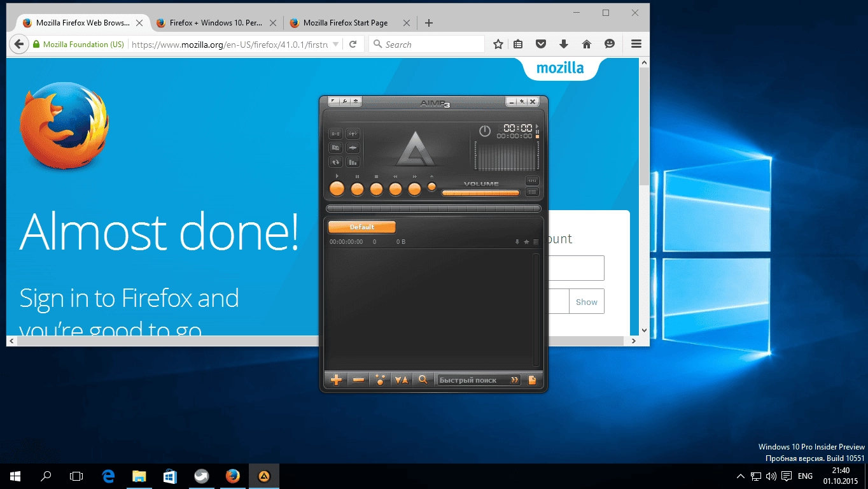Image resolution: width=868 pixels, height=489 pixels.
Task: Open files with AIMP's eject button
Action: (432, 187)
